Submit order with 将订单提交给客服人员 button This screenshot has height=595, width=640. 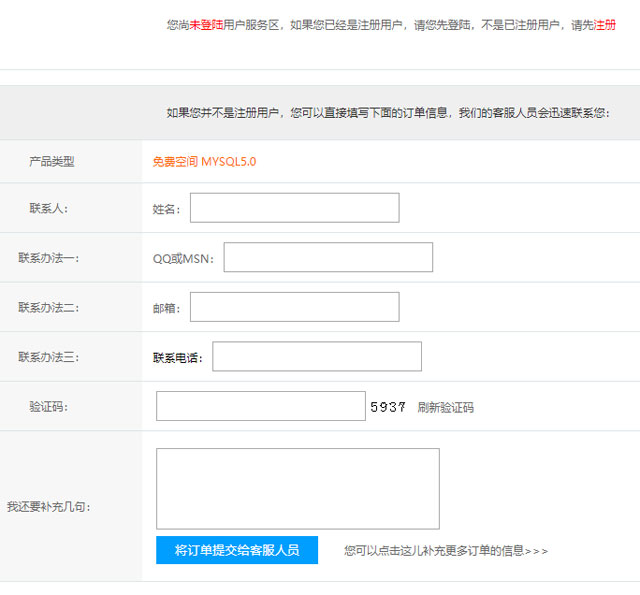[237, 550]
